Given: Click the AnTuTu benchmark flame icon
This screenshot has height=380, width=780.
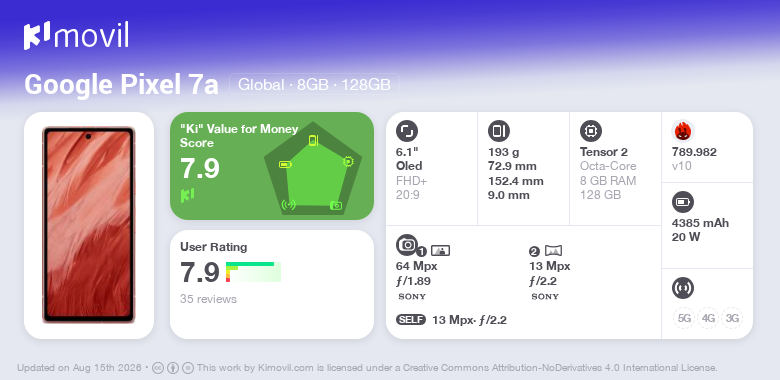Looking at the screenshot, I should [683, 131].
